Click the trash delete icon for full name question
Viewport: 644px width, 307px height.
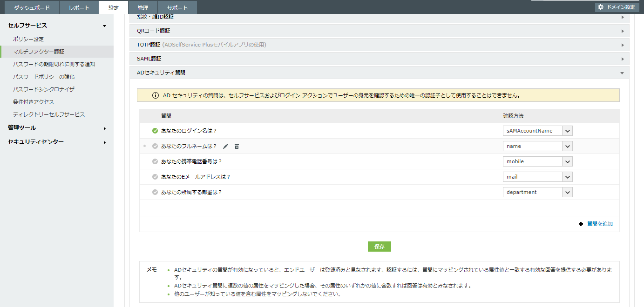[x=237, y=146]
